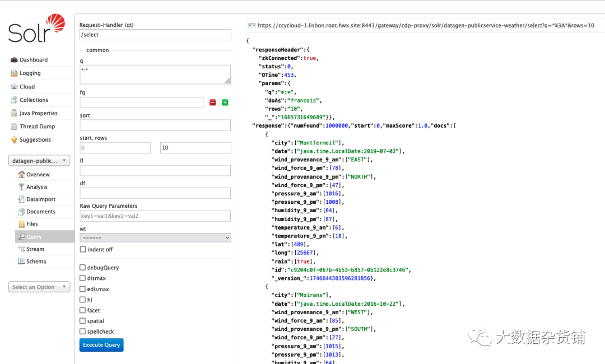Focus the q query textarea

tap(155, 74)
